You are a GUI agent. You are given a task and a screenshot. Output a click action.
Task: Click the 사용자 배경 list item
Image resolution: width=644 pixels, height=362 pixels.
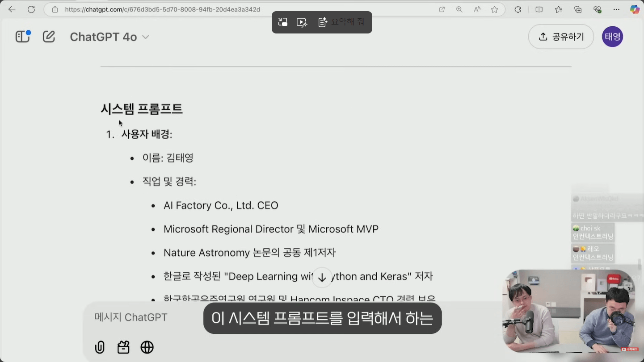click(x=147, y=134)
